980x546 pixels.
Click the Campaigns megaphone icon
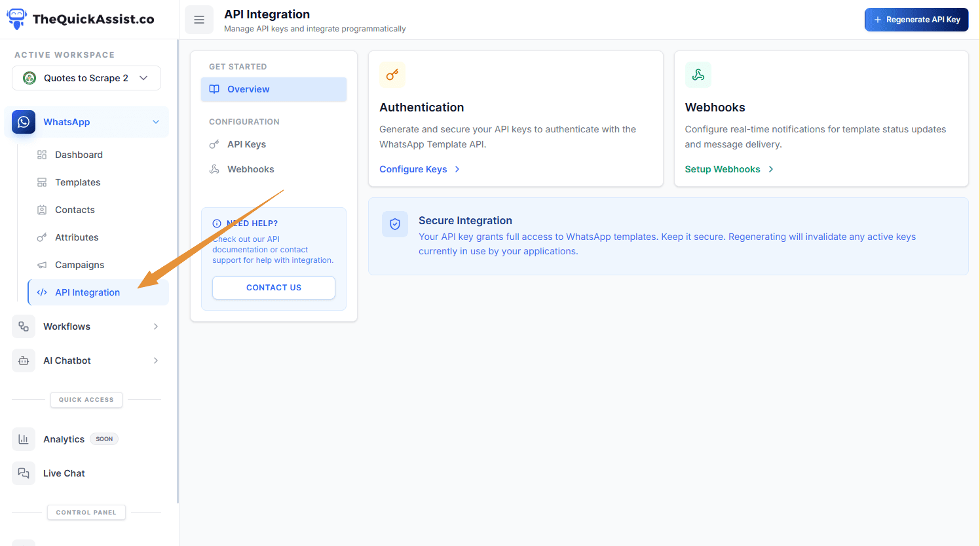41,265
